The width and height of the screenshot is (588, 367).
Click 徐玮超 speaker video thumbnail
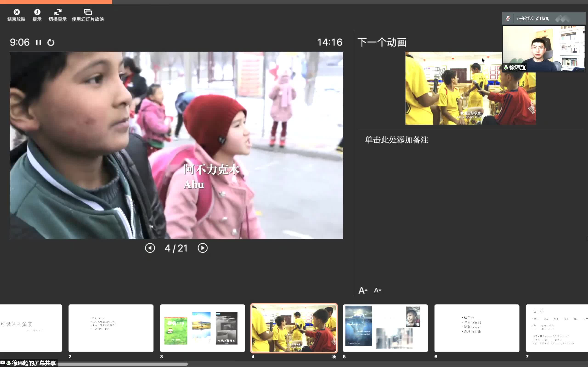[543, 49]
